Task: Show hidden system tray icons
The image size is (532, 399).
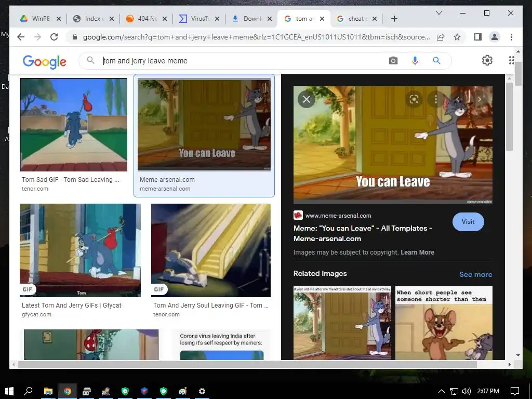Action: point(442,391)
